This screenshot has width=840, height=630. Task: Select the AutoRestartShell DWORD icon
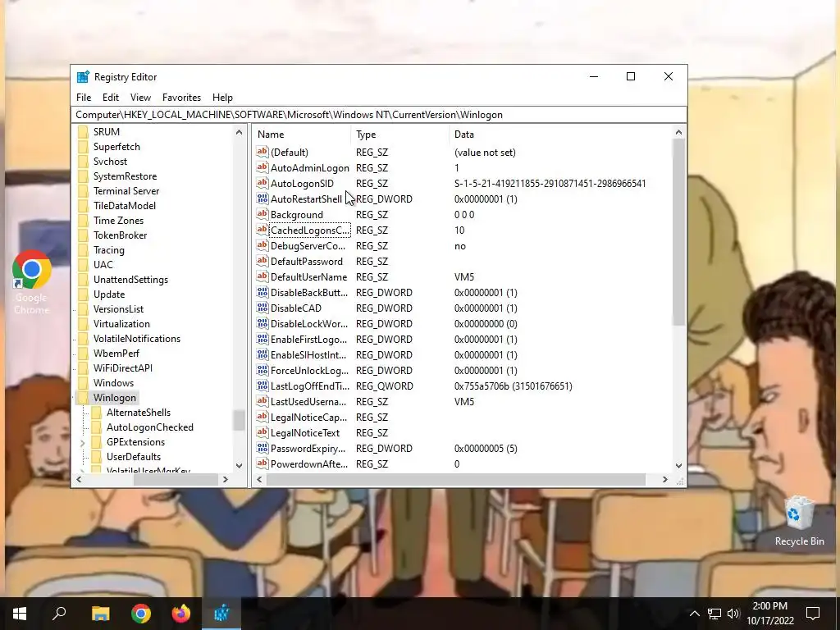262,199
